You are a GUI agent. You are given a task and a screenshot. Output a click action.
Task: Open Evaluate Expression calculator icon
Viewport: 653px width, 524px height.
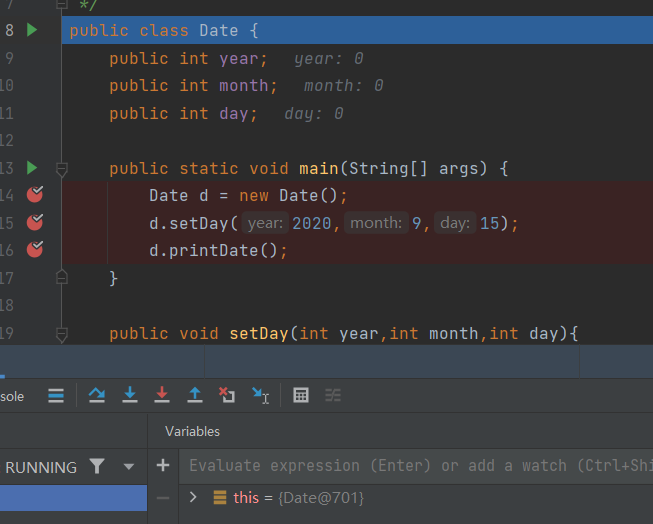pos(301,395)
